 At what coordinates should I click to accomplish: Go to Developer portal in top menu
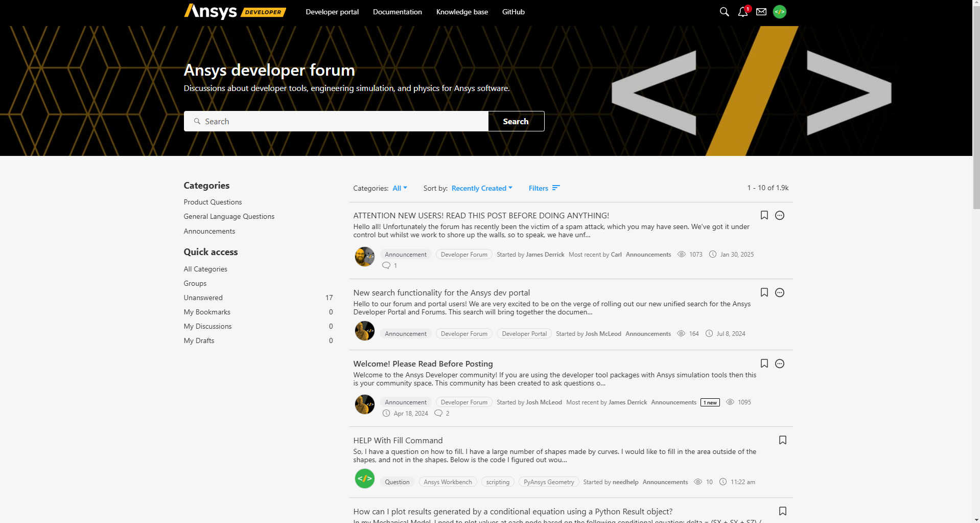332,12
